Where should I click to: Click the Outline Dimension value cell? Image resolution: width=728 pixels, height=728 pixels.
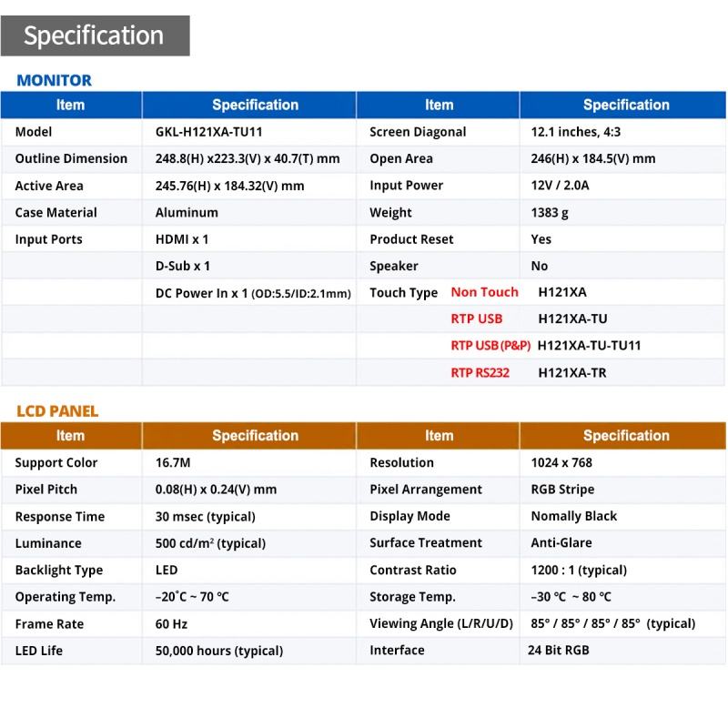click(x=248, y=158)
